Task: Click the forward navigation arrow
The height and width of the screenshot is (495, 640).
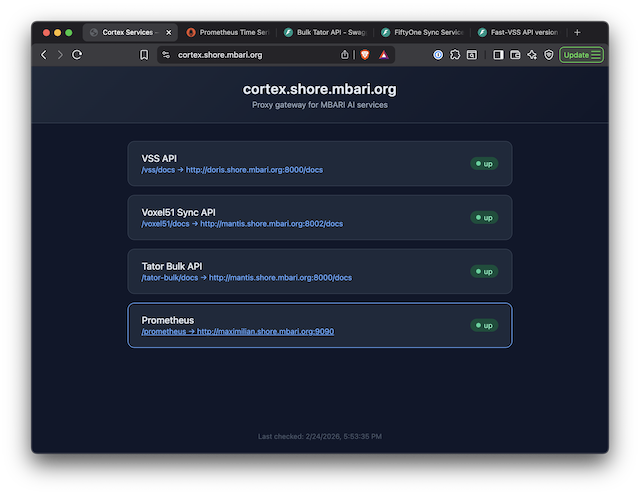Action: [x=60, y=55]
